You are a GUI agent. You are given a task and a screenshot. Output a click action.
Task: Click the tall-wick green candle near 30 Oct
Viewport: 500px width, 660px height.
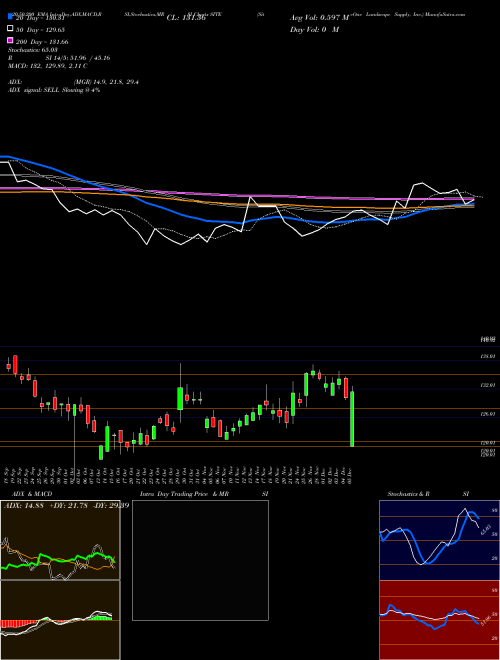click(180, 398)
